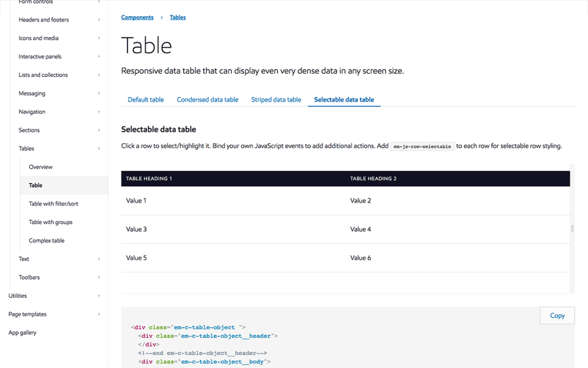Screen dimensions: 588x368
Task: Expand the Navigation section arrow
Action: (99, 112)
